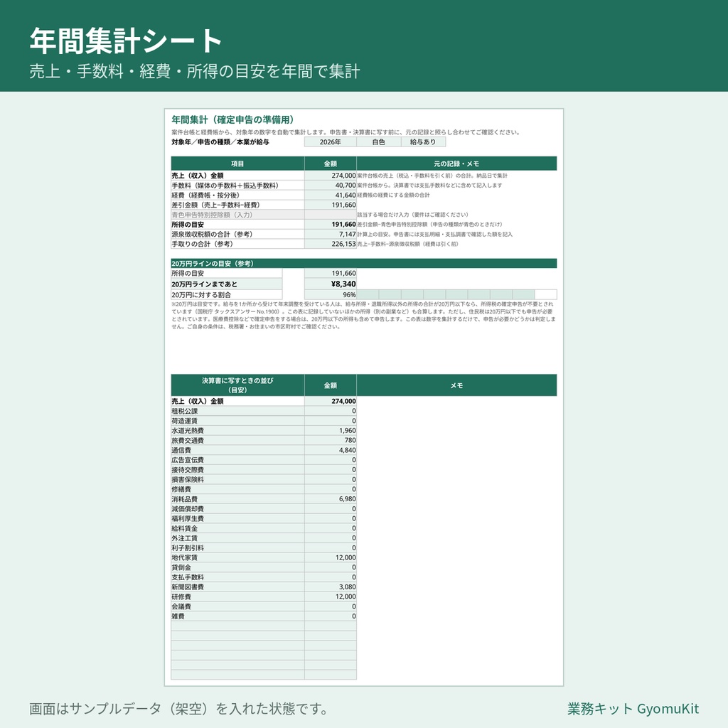Select the sales amount 274,000 in the top table

click(x=330, y=176)
